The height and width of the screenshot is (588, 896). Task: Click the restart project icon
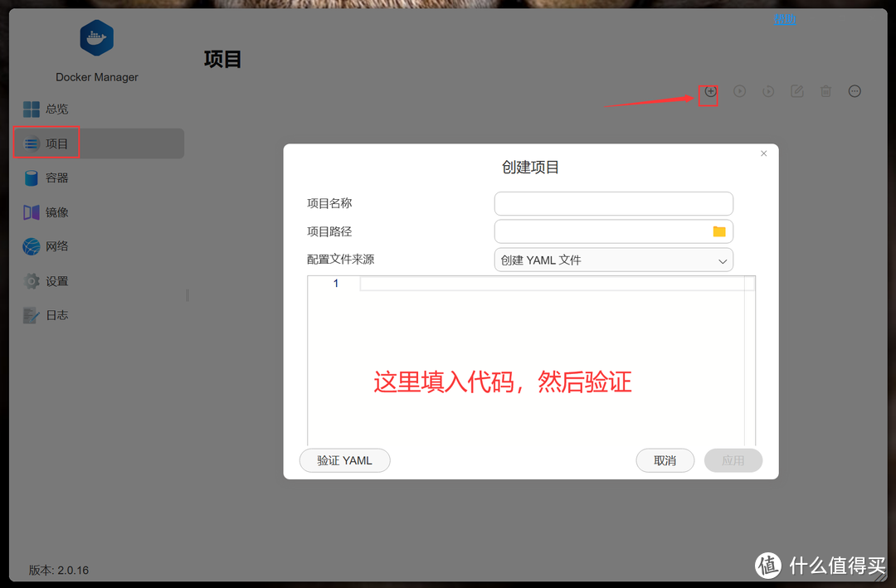point(768,91)
